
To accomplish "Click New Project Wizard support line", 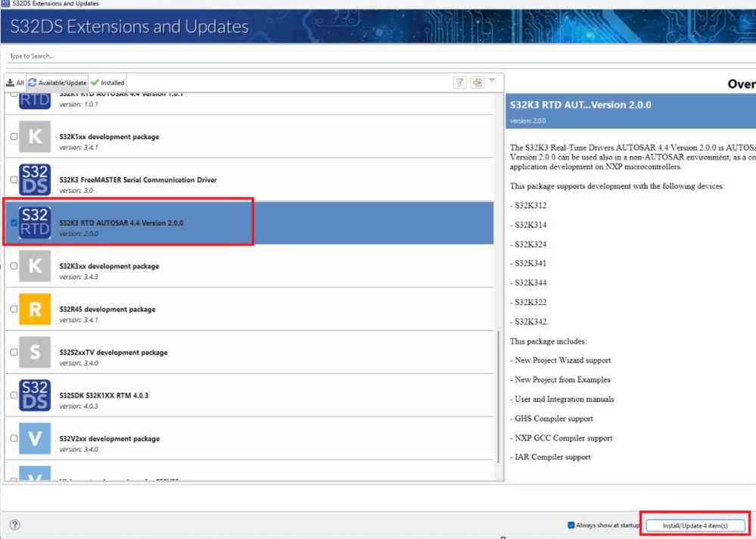I will [x=560, y=360].
